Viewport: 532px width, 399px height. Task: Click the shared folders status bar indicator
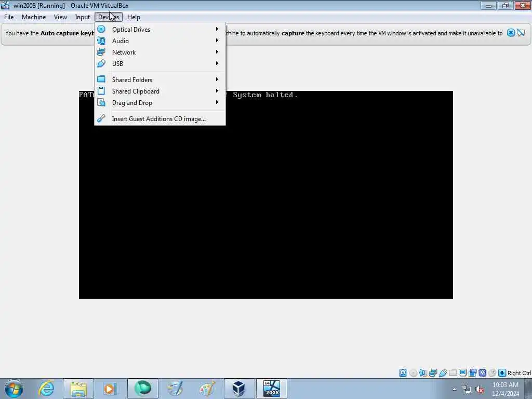[453, 373]
